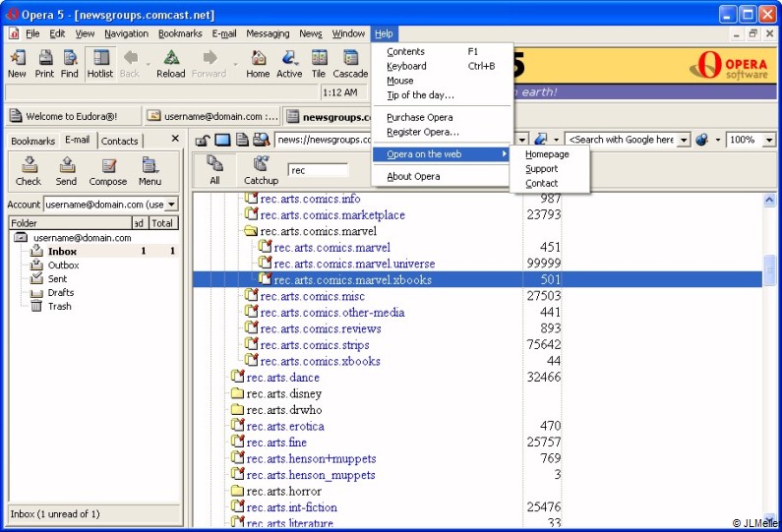The height and width of the screenshot is (532, 782).
Task: Click the globe search icon
Action: point(702,140)
